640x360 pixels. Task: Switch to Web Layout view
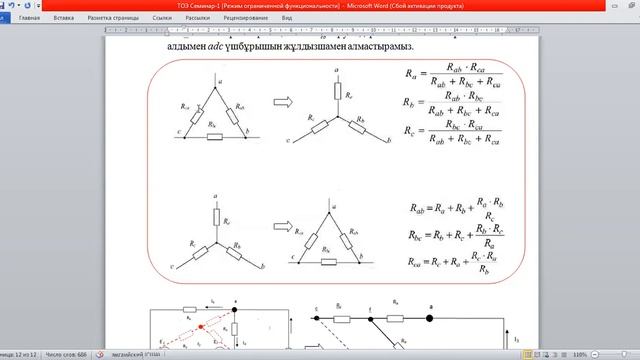click(546, 355)
